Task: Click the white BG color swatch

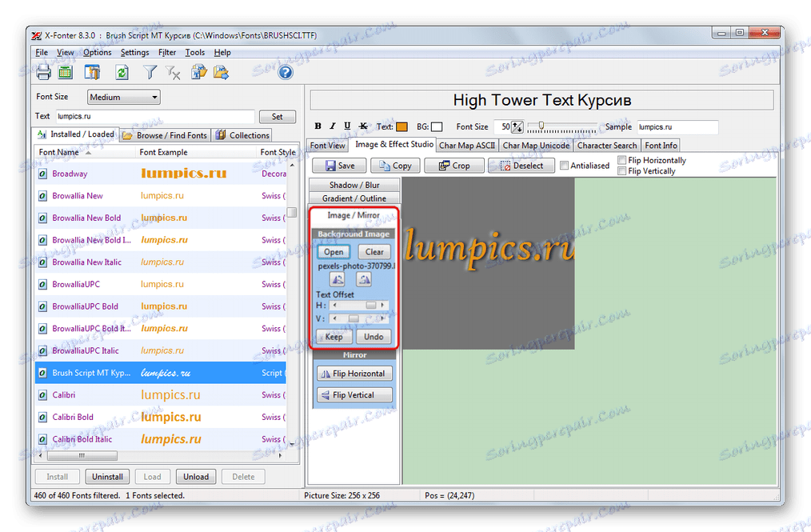Action: click(437, 126)
